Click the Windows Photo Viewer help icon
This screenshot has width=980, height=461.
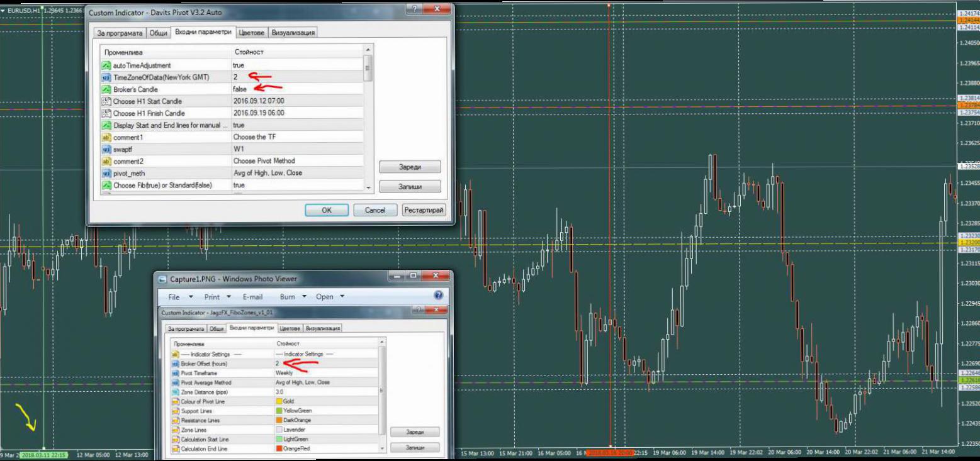point(439,296)
